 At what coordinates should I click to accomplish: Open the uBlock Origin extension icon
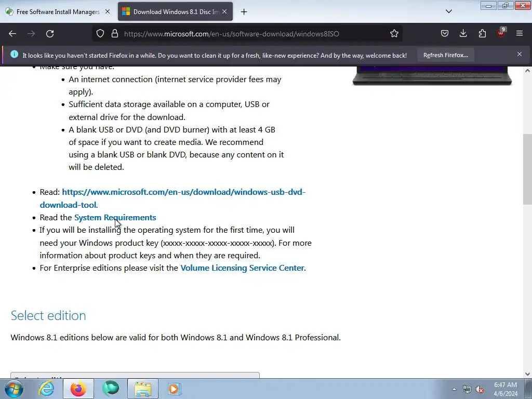point(501,33)
